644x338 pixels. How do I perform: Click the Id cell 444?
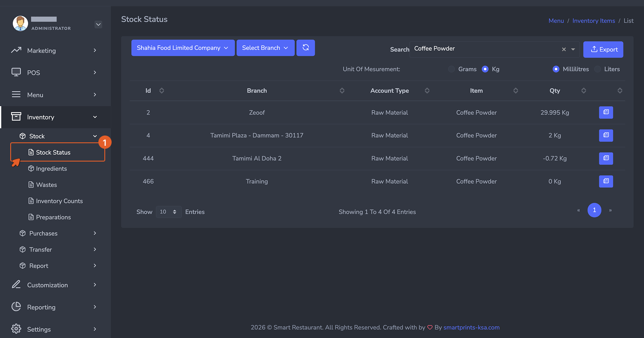148,158
